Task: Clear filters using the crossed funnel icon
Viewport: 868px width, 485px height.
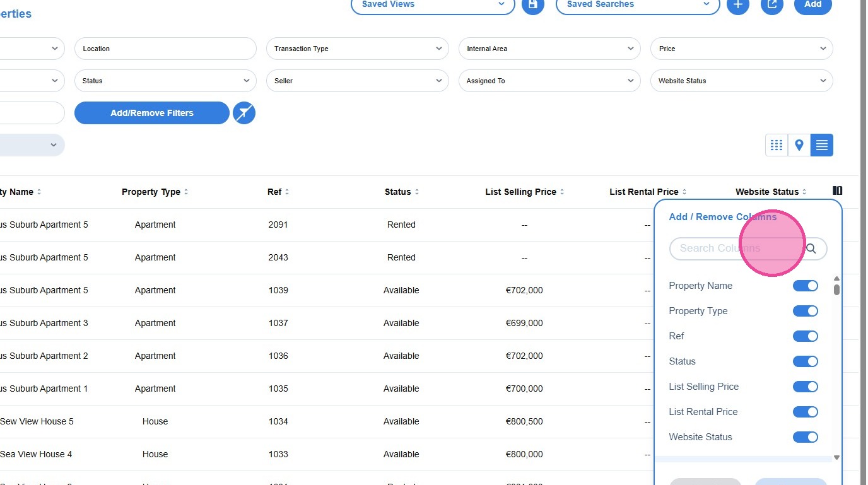Action: [244, 113]
